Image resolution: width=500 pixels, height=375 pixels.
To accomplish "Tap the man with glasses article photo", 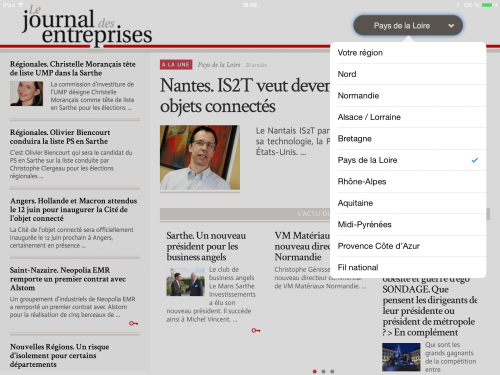I will [x=200, y=157].
